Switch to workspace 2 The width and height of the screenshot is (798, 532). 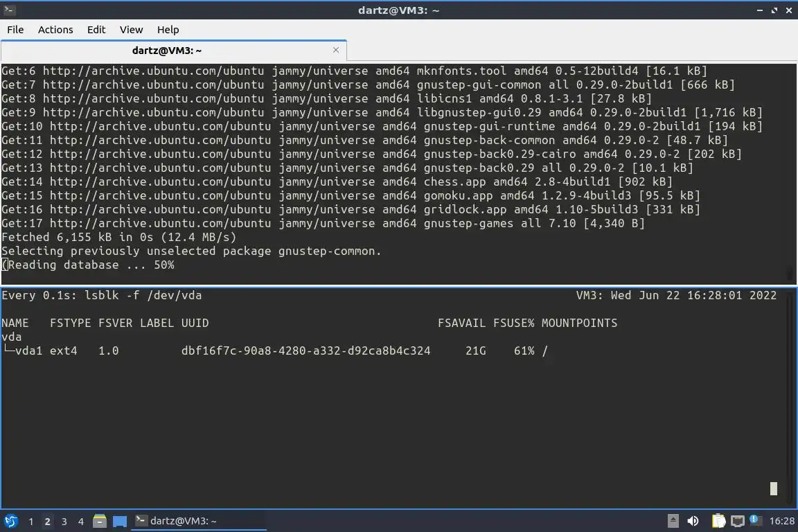pyautogui.click(x=47, y=522)
